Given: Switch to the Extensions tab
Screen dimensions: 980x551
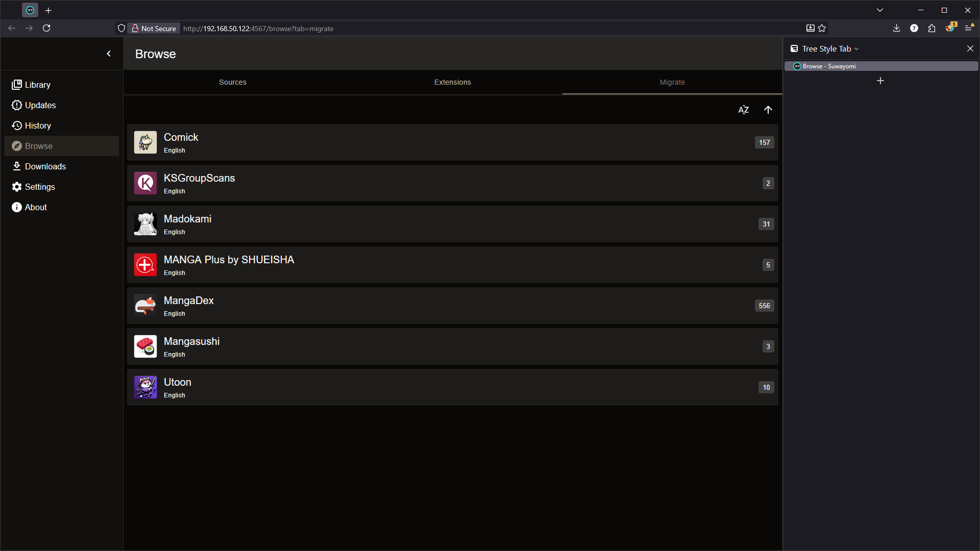Looking at the screenshot, I should (452, 82).
